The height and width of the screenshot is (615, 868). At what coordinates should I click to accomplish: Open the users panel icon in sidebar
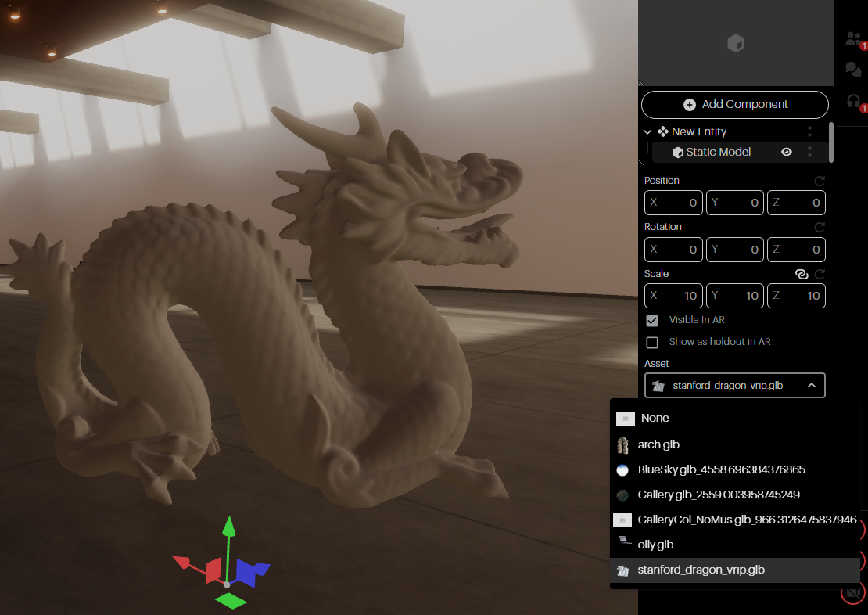point(853,39)
